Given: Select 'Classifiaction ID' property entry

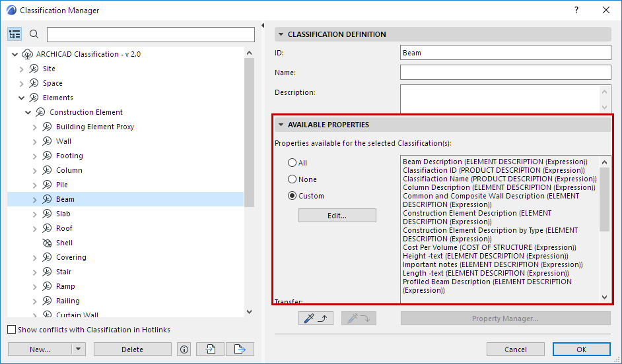Looking at the screenshot, I should pyautogui.click(x=494, y=170).
